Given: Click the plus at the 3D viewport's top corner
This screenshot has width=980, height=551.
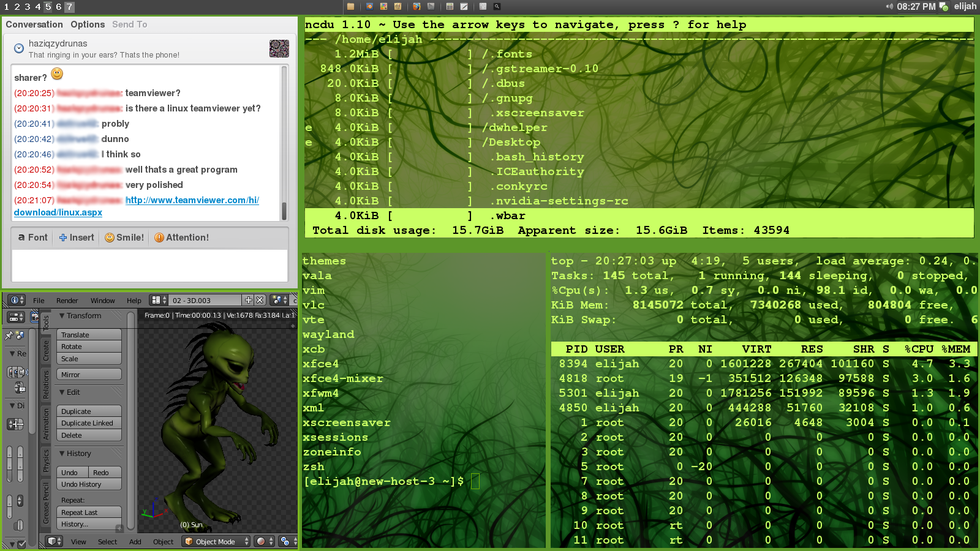Looking at the screenshot, I should (293, 326).
